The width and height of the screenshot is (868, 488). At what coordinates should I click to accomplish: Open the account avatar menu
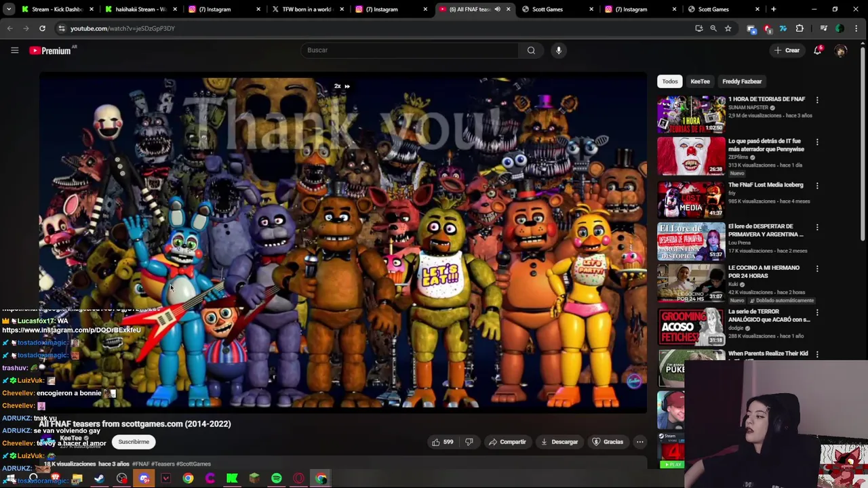coord(841,50)
